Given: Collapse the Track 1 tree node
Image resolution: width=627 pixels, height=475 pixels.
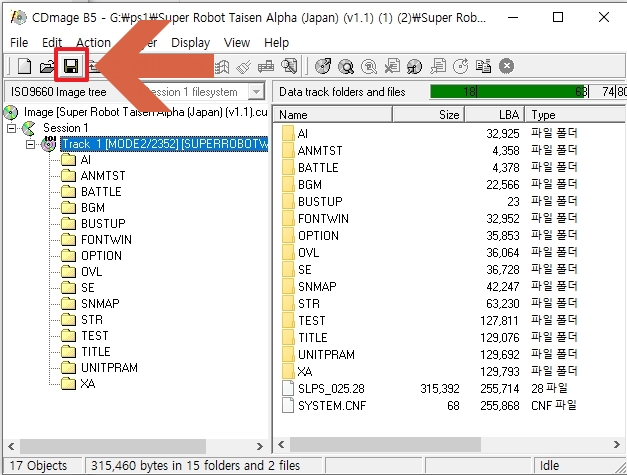Looking at the screenshot, I should point(30,144).
